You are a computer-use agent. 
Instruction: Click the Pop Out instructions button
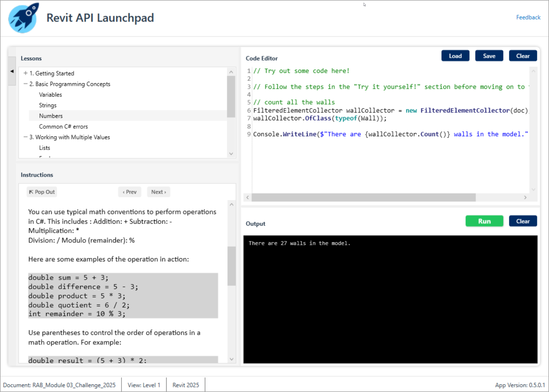point(42,192)
